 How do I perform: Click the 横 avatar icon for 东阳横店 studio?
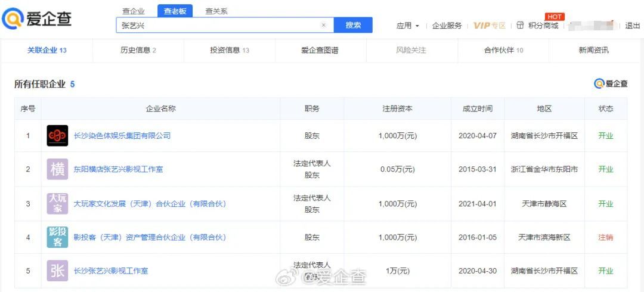click(57, 169)
